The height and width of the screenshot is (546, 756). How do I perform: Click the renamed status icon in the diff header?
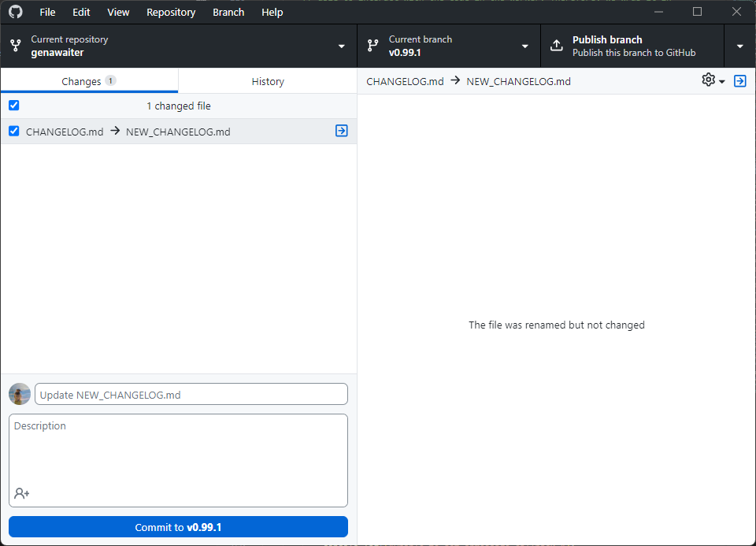pos(739,81)
